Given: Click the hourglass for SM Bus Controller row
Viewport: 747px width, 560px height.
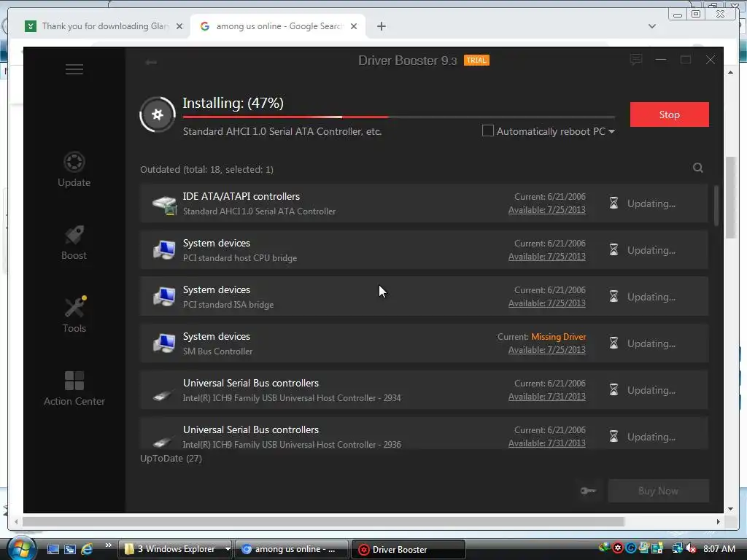Looking at the screenshot, I should pos(614,343).
